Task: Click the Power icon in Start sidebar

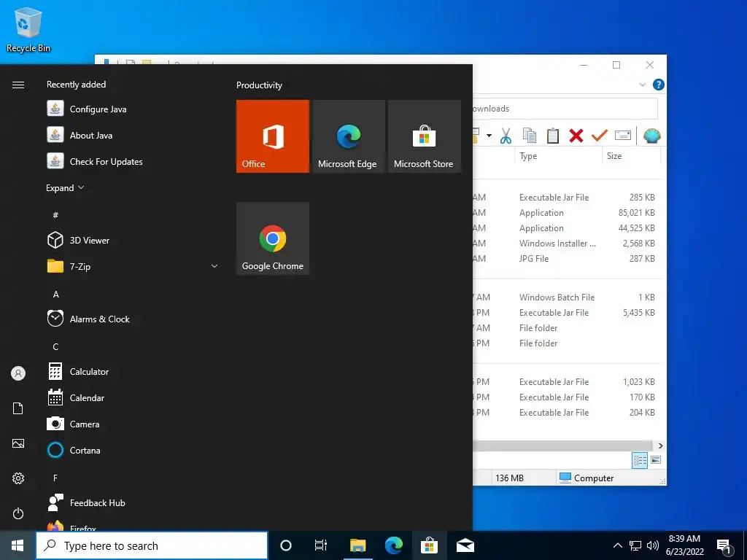Action: [x=18, y=513]
